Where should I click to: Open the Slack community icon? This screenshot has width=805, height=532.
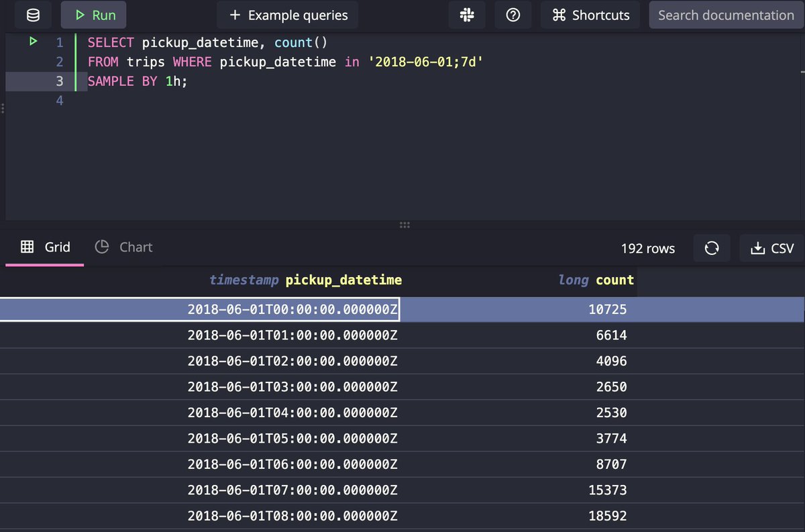click(467, 14)
